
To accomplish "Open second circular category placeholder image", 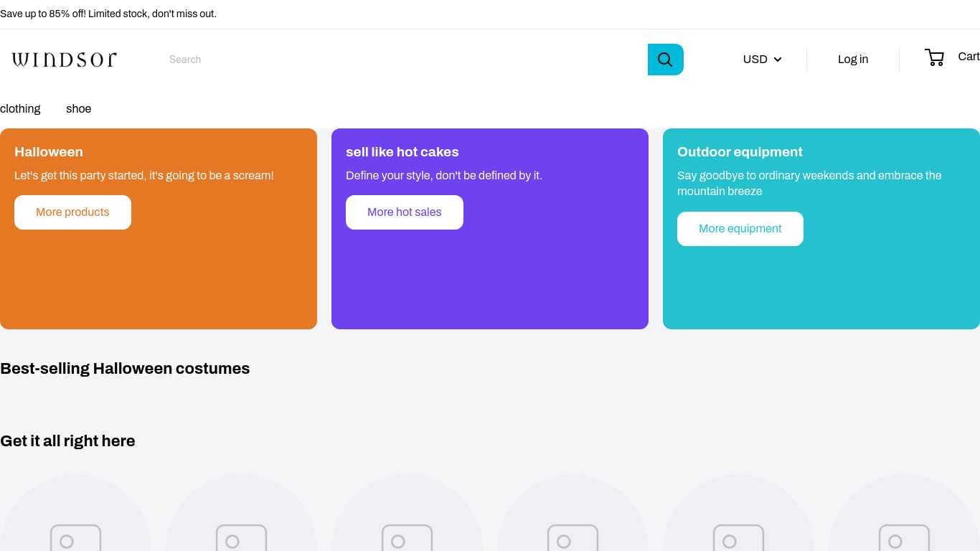I will coord(241,513).
